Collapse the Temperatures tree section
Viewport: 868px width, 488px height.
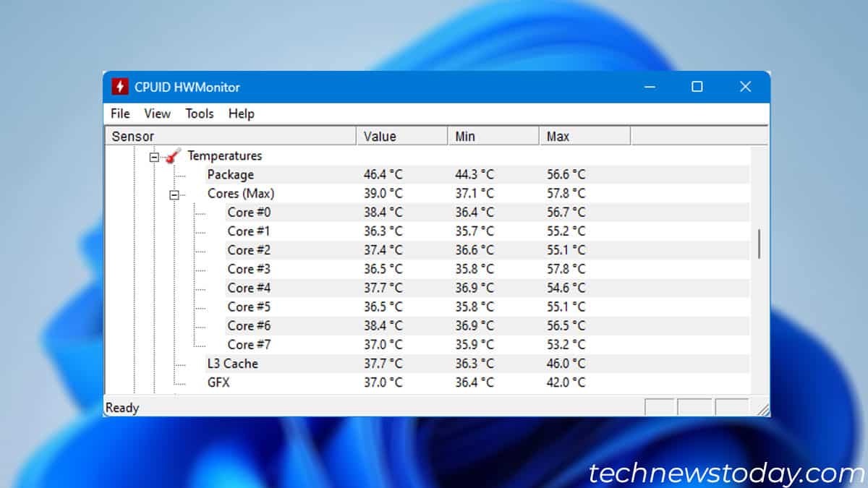click(x=154, y=156)
